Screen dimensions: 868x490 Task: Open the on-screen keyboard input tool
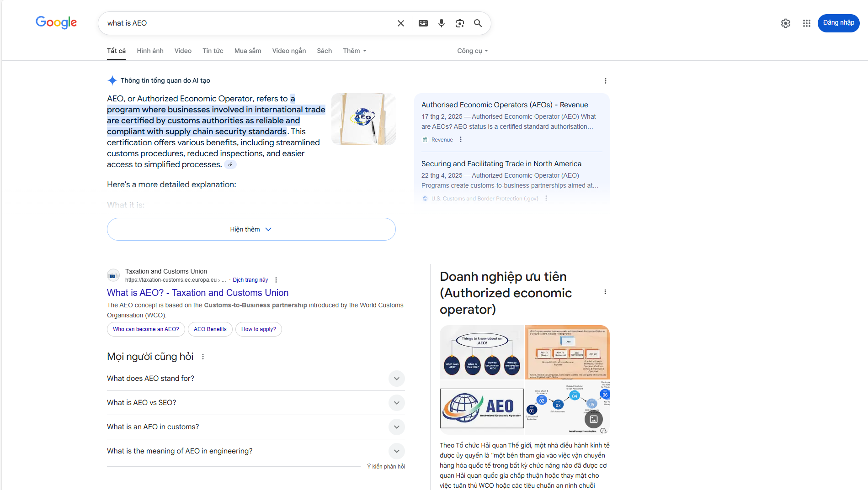click(x=423, y=23)
